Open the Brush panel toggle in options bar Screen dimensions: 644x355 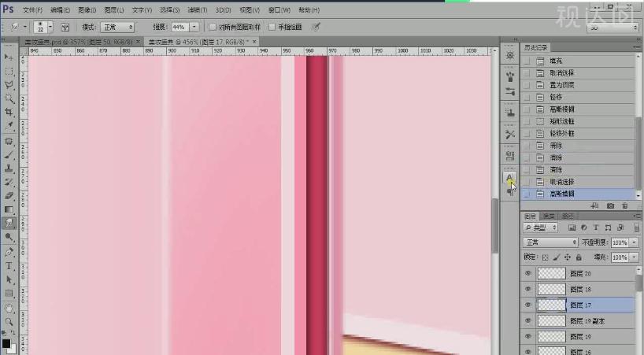tap(65, 27)
